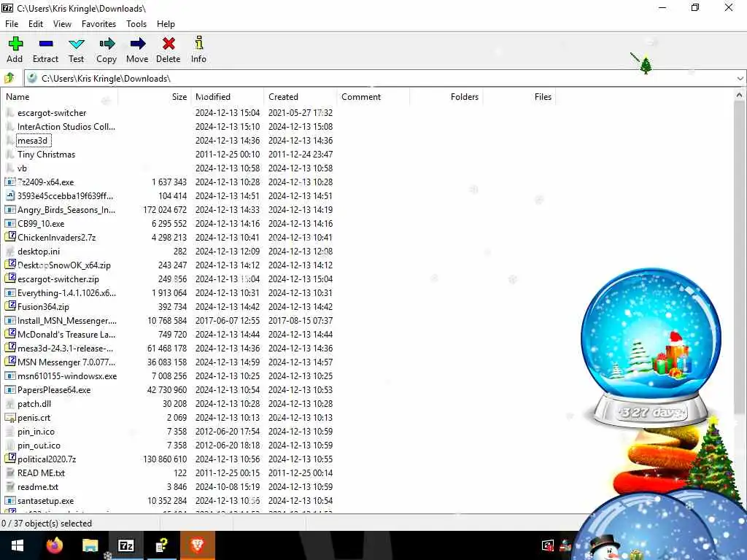Select the santasetup.exe file

pos(46,500)
